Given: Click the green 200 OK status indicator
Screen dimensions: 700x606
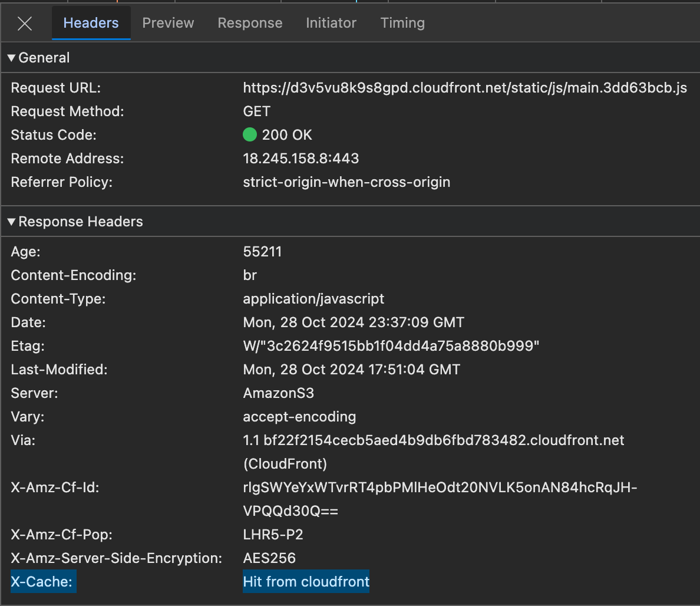Looking at the screenshot, I should pyautogui.click(x=250, y=135).
